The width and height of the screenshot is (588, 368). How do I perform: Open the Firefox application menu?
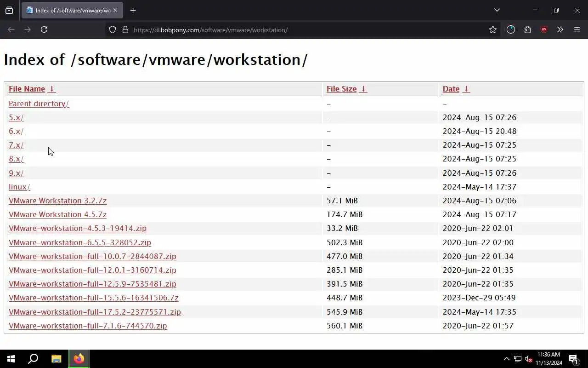coord(577,29)
